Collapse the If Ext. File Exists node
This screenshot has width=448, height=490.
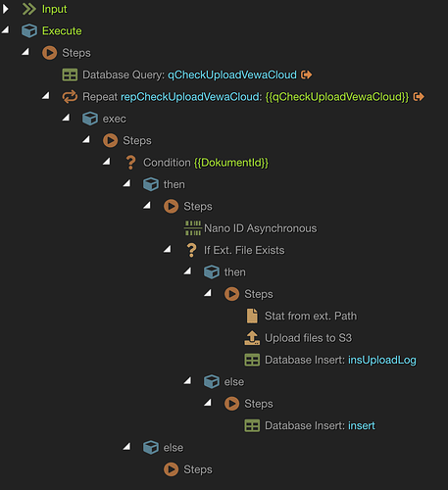pyautogui.click(x=168, y=249)
